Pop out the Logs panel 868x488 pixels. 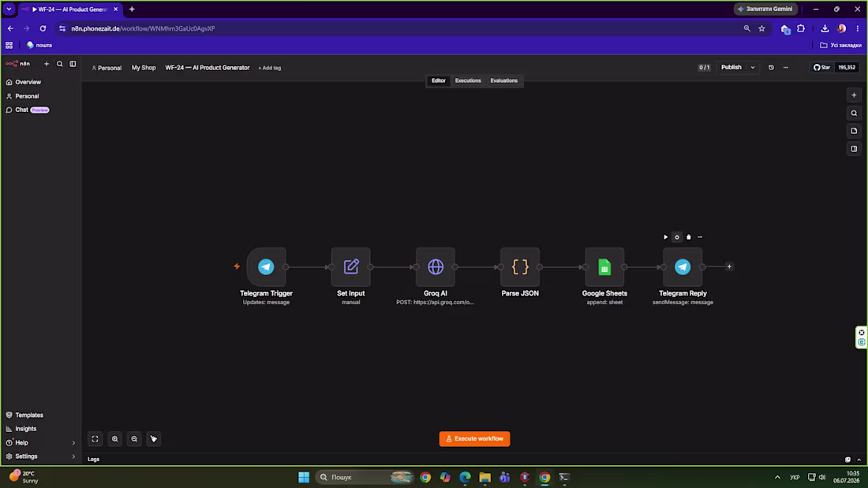(x=847, y=460)
